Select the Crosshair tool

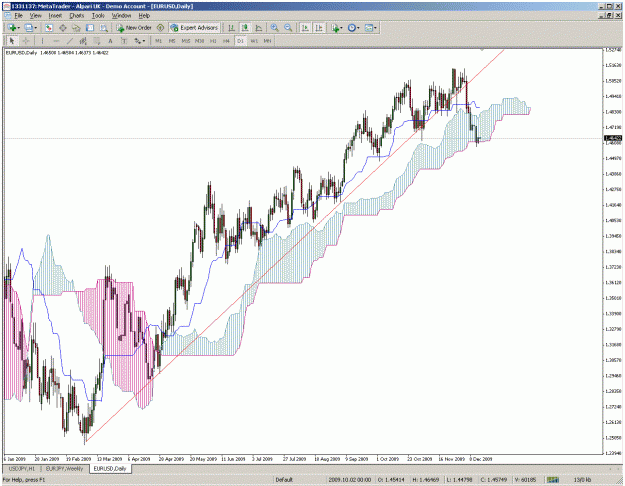26,41
